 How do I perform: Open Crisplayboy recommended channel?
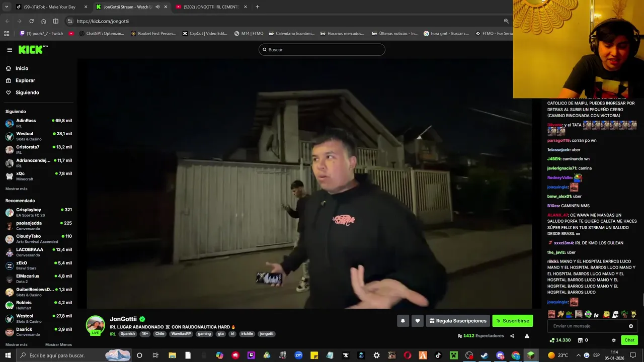click(38, 212)
